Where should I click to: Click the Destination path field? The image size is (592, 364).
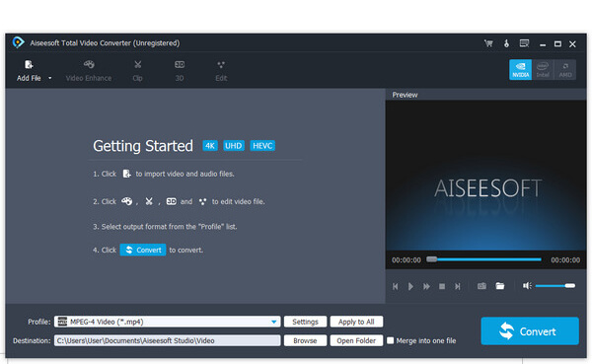coord(168,340)
